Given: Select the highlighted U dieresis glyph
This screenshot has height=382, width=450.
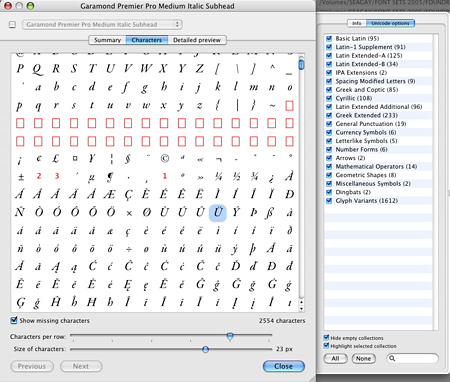Looking at the screenshot, I should coord(218,213).
